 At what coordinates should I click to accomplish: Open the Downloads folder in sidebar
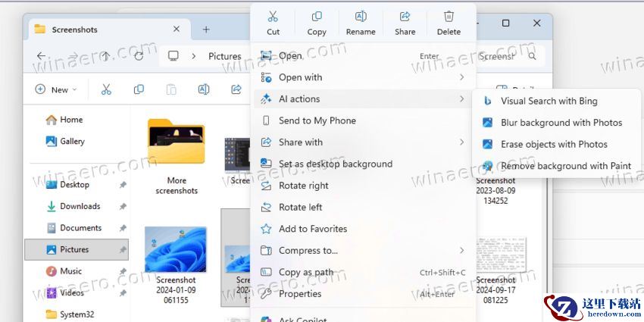[x=80, y=206]
